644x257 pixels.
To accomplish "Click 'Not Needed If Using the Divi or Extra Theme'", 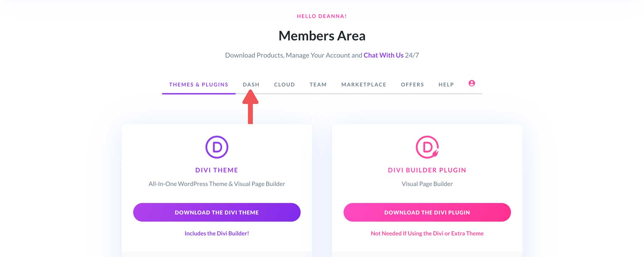I will tap(427, 233).
